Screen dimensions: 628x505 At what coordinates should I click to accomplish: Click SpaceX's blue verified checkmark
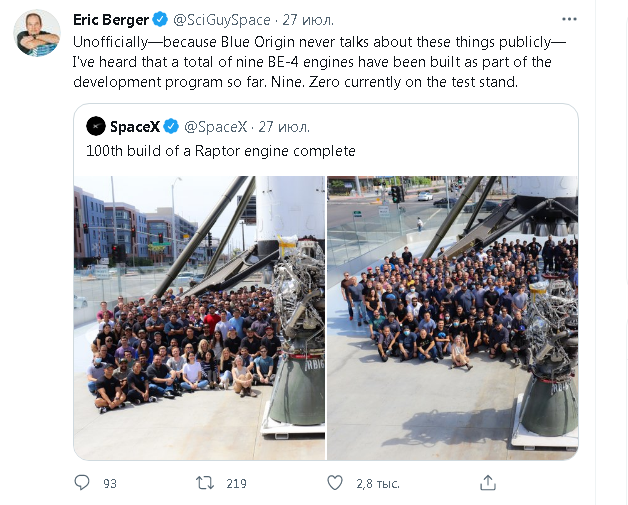171,126
